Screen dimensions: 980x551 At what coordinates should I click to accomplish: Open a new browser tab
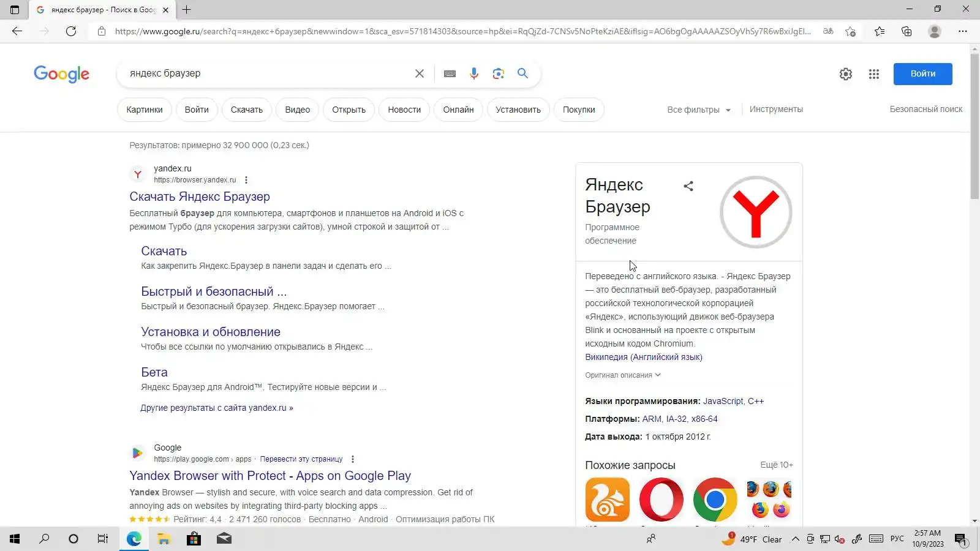[187, 10]
